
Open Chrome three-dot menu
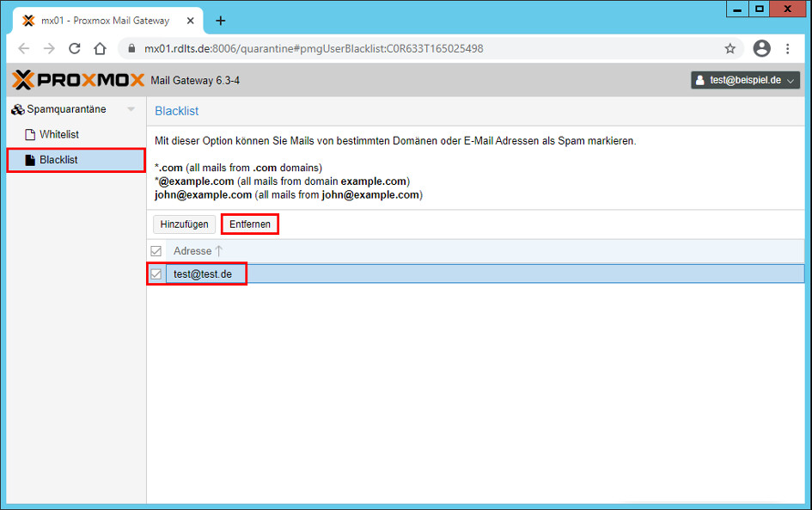point(788,49)
